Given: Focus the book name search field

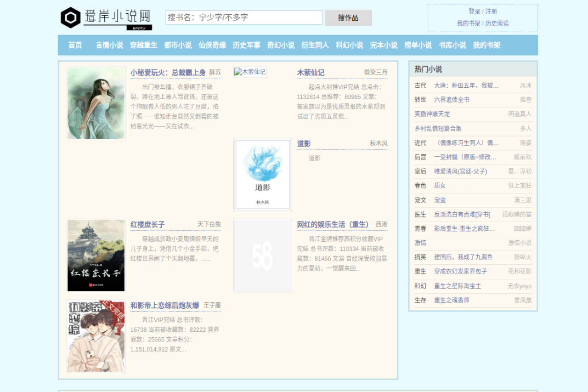Looking at the screenshot, I should (243, 18).
